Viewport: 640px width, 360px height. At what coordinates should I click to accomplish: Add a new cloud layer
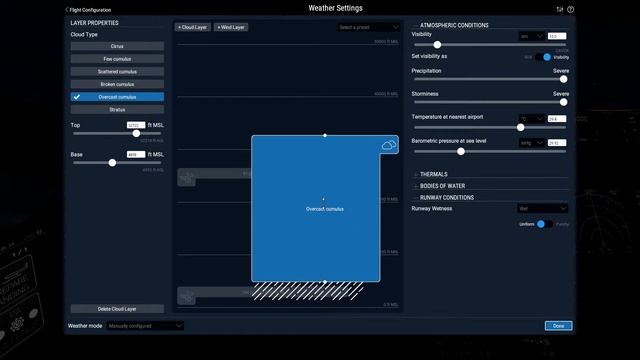[193, 27]
